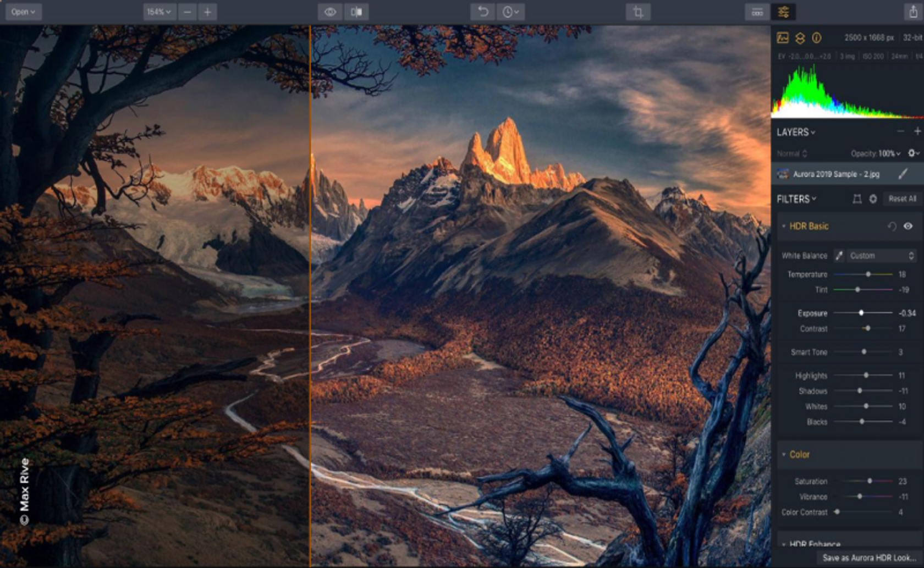Click the image info circle icon
924x568 pixels.
[816, 37]
